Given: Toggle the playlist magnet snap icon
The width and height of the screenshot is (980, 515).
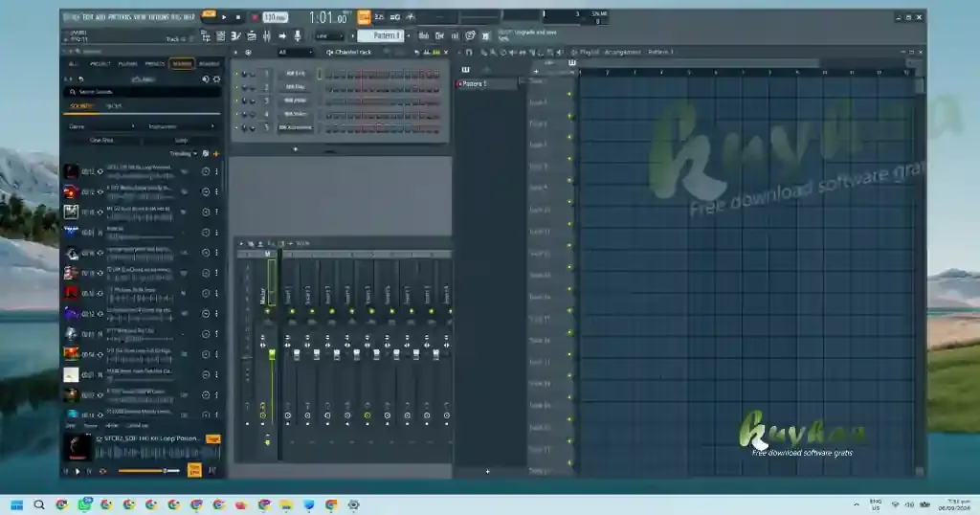Looking at the screenshot, I should pos(469,53).
